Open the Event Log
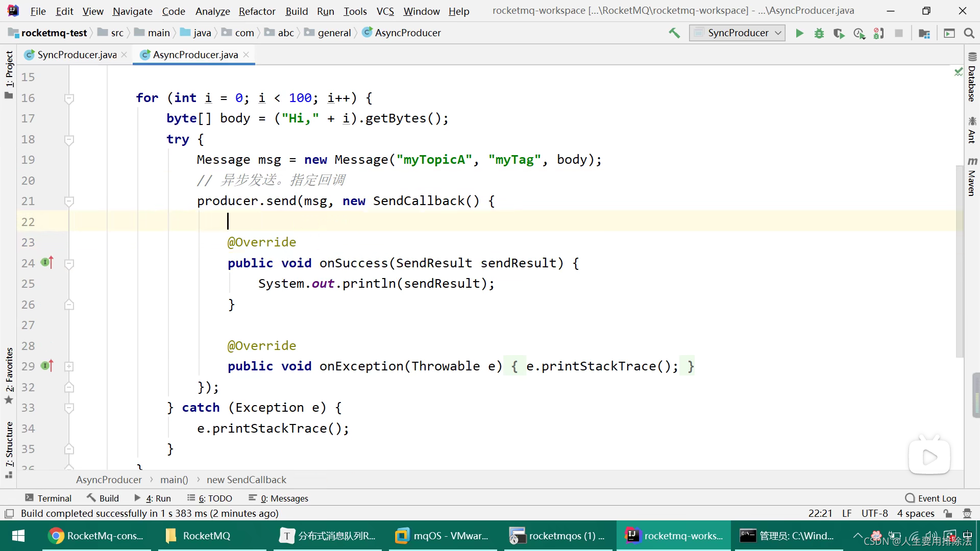This screenshot has width=980, height=551. [930, 498]
